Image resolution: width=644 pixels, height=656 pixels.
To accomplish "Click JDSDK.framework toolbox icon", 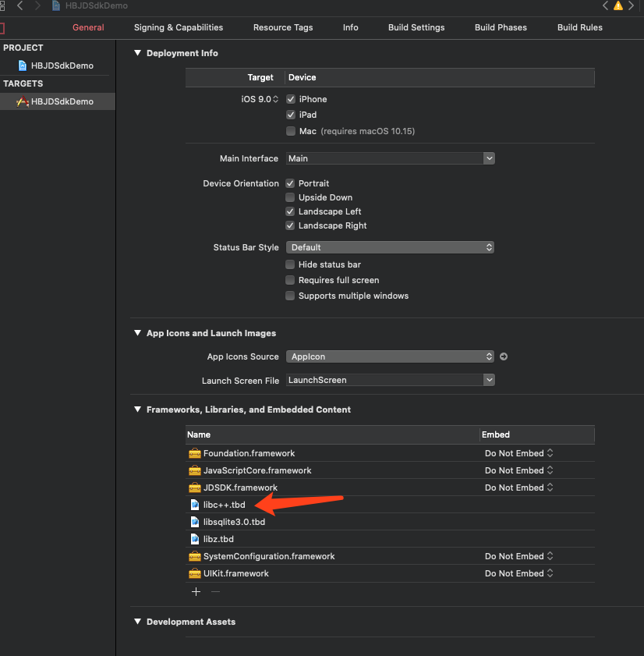I will (194, 488).
